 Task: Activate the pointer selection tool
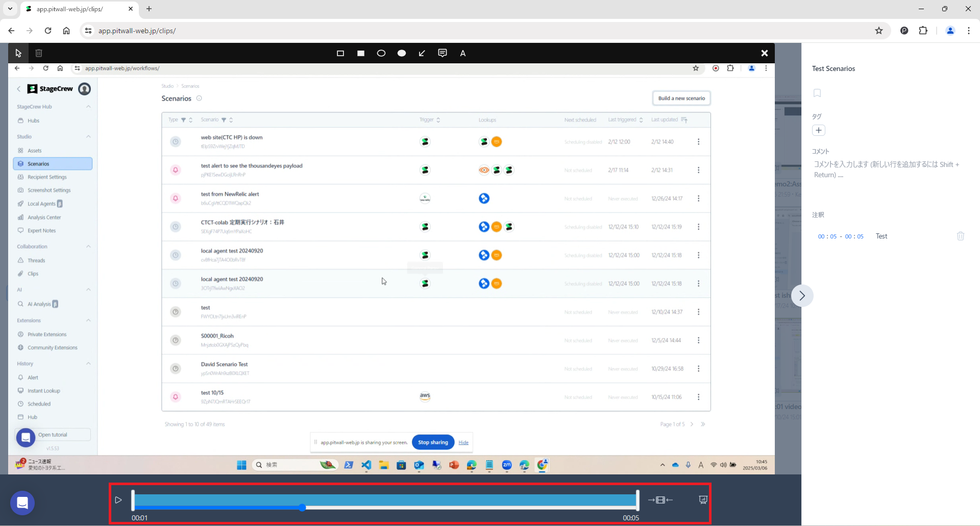18,53
